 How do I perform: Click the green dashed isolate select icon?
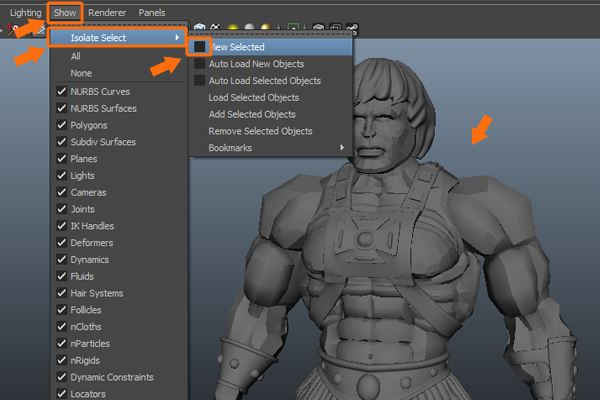point(293,27)
